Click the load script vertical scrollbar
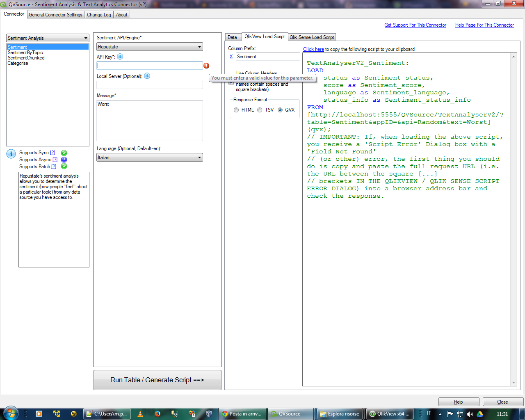 pos(513,219)
